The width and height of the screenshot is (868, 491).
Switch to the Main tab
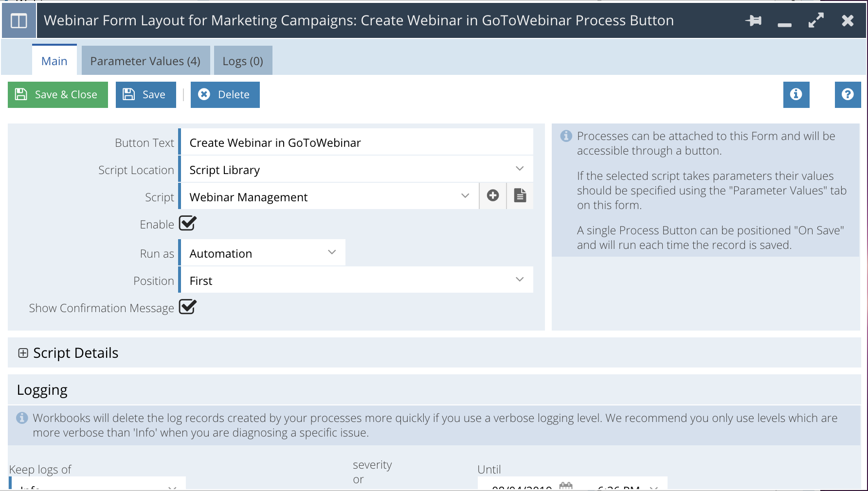tap(54, 61)
